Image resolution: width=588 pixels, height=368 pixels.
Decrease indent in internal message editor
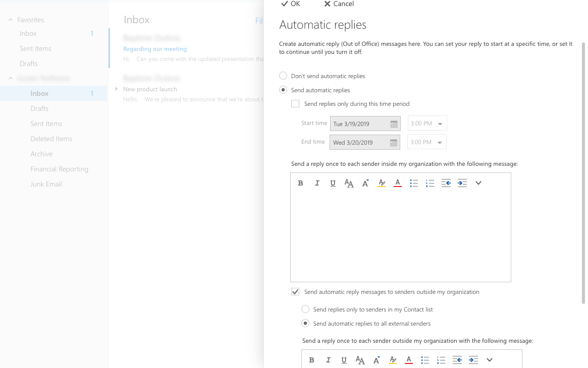click(446, 183)
